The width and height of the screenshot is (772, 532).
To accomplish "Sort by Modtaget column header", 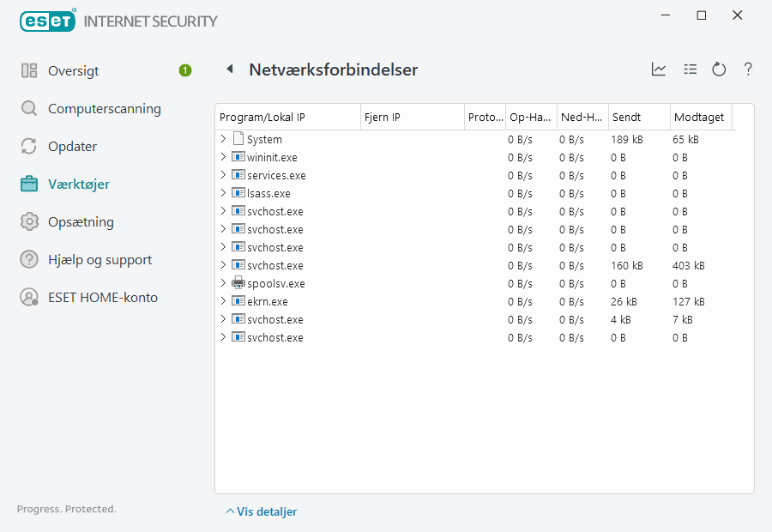I will (x=699, y=118).
